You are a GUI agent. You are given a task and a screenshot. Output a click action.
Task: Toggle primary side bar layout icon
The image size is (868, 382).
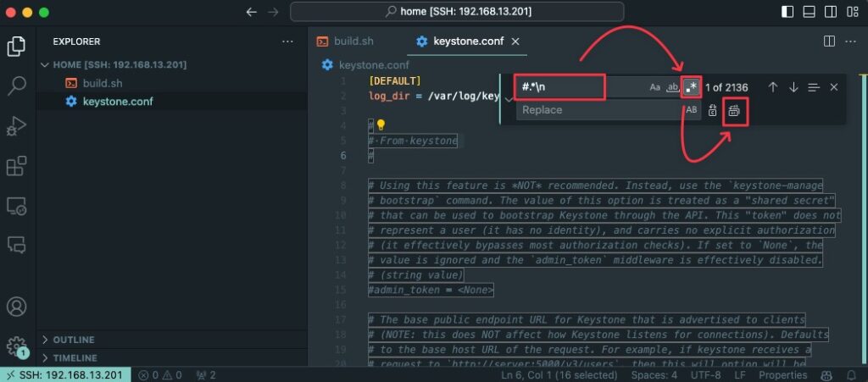787,12
